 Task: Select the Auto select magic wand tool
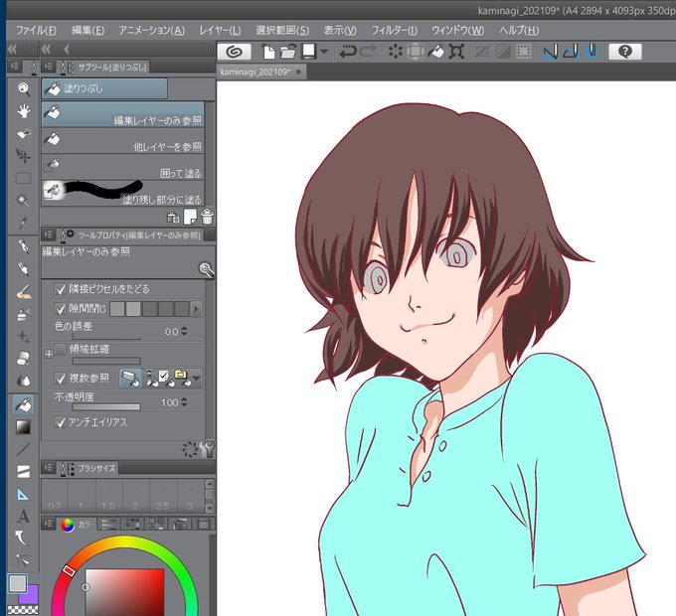pyautogui.click(x=23, y=200)
